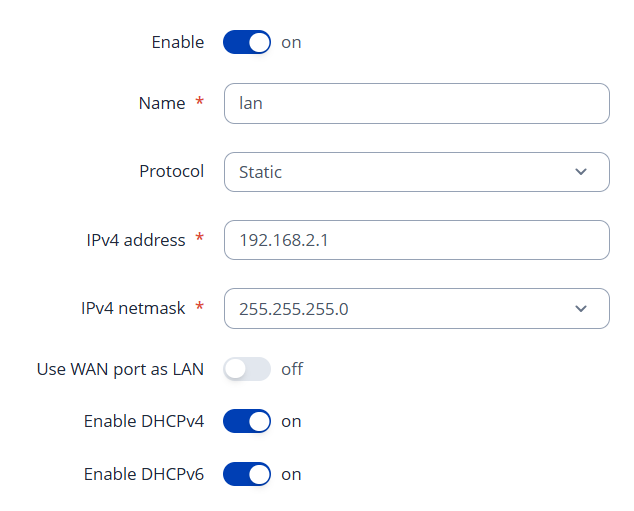
Task: Click the top Enable label text
Action: tap(177, 42)
